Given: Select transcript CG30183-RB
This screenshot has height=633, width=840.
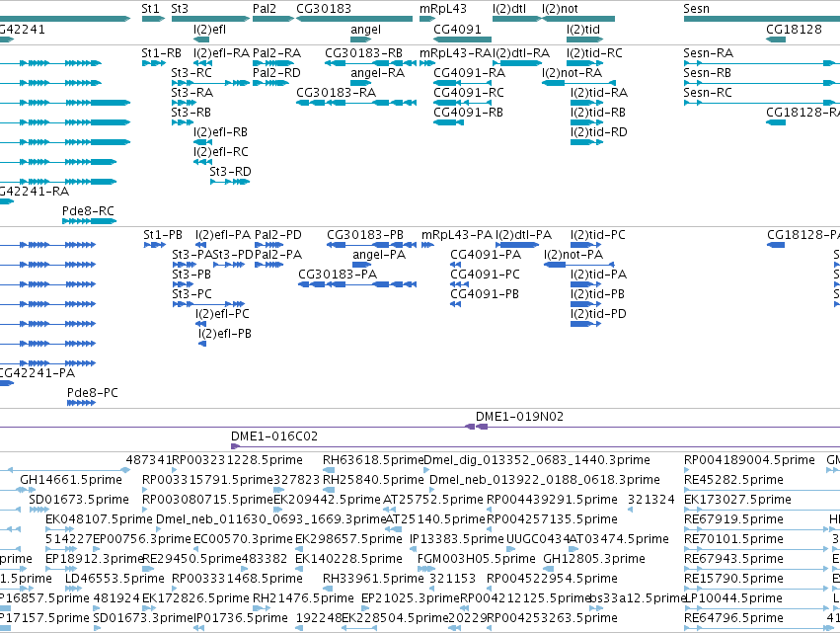Looking at the screenshot, I should 371,63.
